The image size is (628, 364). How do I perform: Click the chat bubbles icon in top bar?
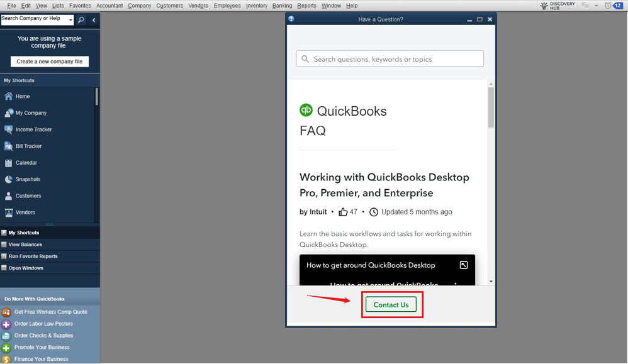pyautogui.click(x=585, y=6)
